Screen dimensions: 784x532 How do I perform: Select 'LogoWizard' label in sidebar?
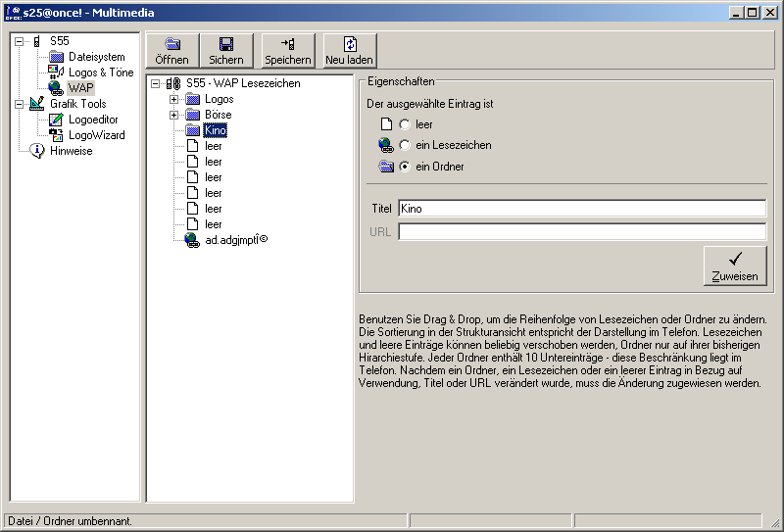coord(96,135)
